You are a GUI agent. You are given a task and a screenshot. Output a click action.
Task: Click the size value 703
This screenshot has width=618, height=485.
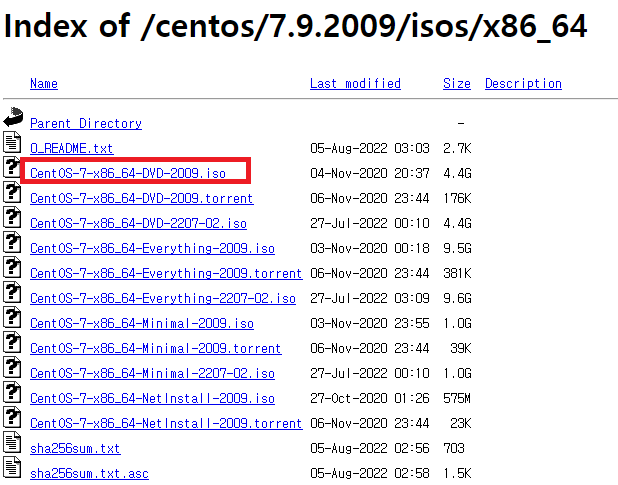pos(454,448)
